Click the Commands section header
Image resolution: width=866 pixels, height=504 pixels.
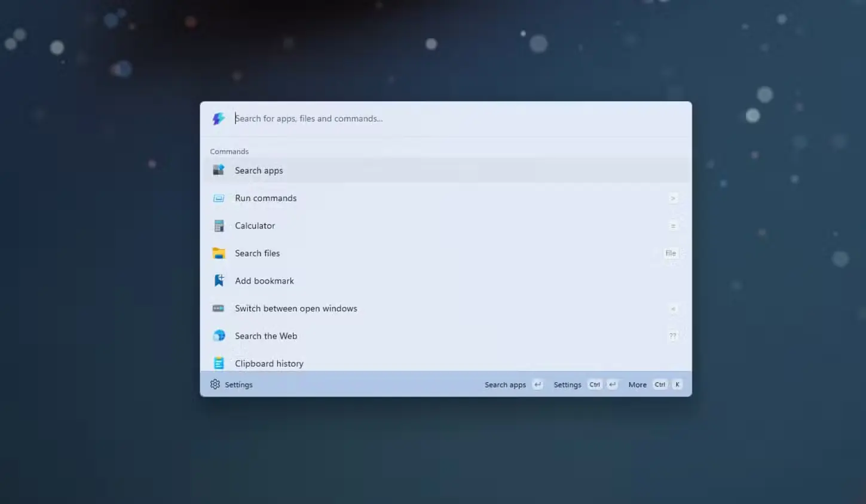click(x=229, y=152)
